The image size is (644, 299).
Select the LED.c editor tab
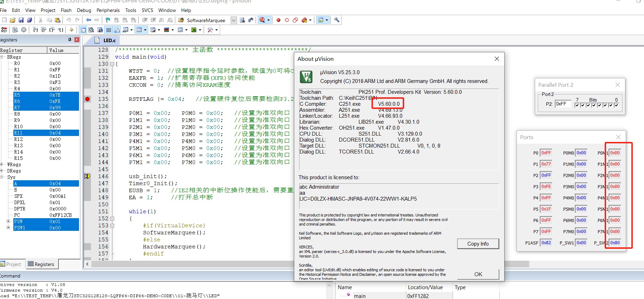tap(106, 40)
